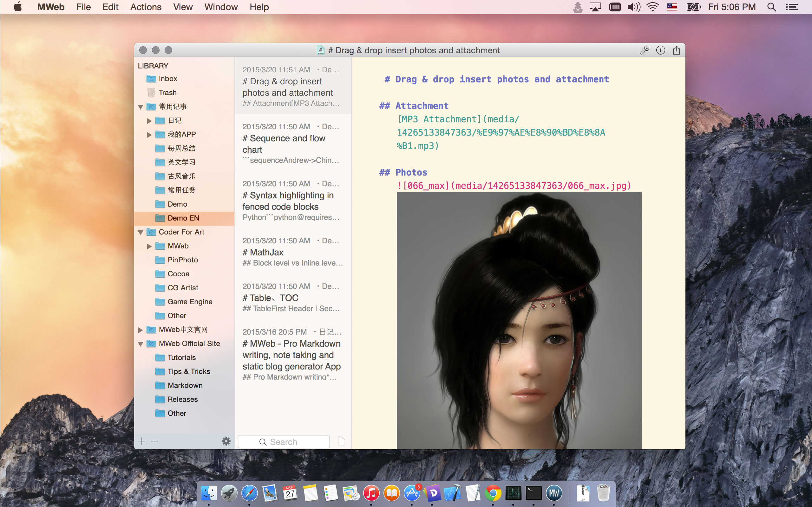Open Spotlight search in menu bar
The width and height of the screenshot is (812, 507).
(771, 7)
